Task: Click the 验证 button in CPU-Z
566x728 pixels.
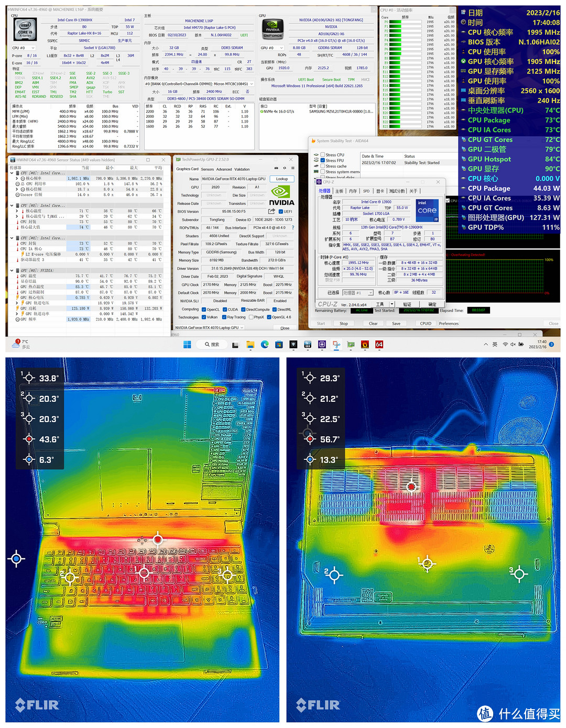Action: (x=407, y=304)
